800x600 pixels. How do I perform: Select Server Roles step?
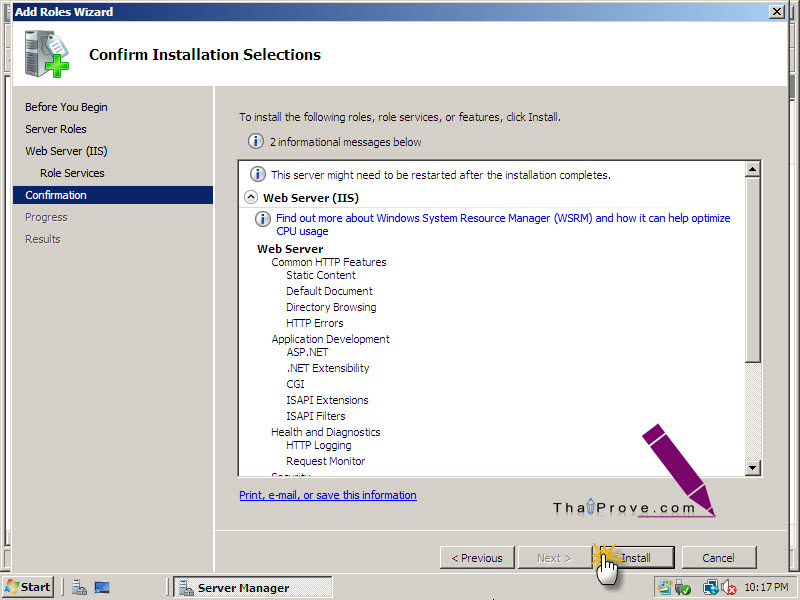coord(56,129)
